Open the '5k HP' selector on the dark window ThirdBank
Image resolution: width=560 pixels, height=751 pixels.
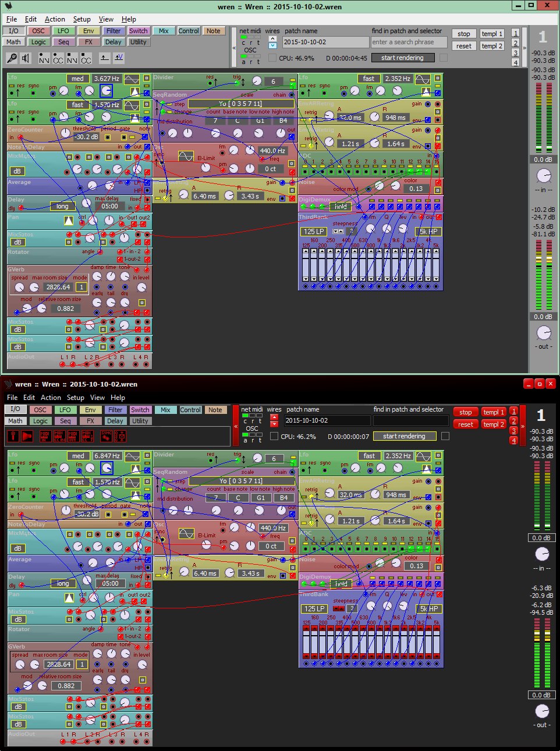(x=429, y=608)
